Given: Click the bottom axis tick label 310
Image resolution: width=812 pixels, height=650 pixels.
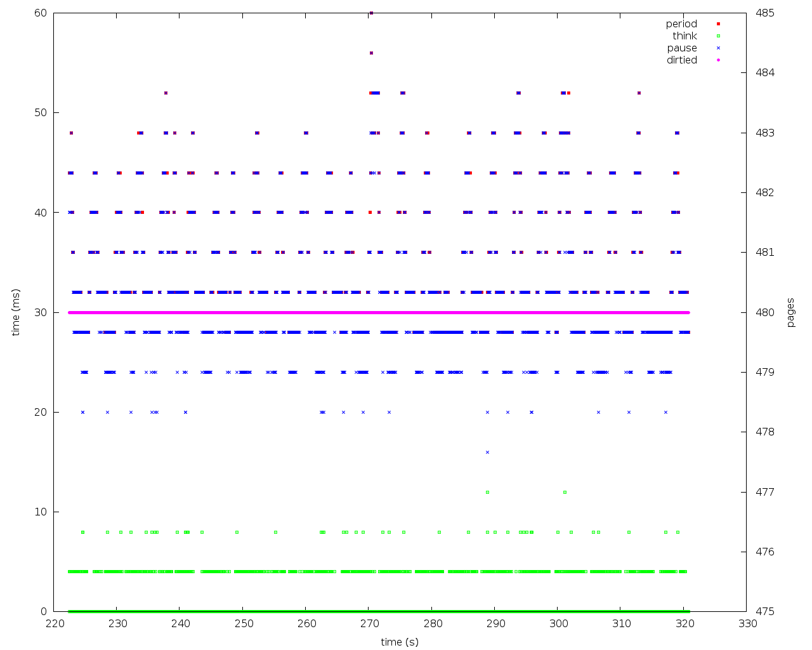Looking at the screenshot, I should pos(621,623).
